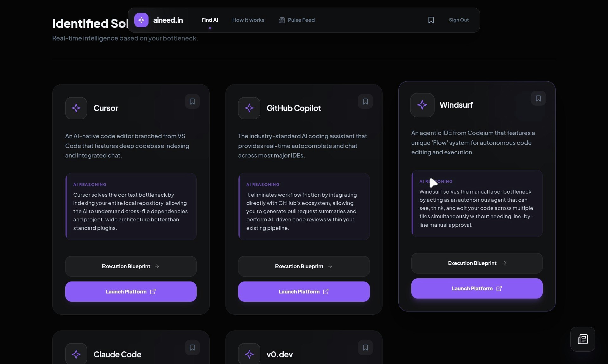Image resolution: width=608 pixels, height=364 pixels.
Task: Bookmark the Cursor card
Action: (192, 101)
